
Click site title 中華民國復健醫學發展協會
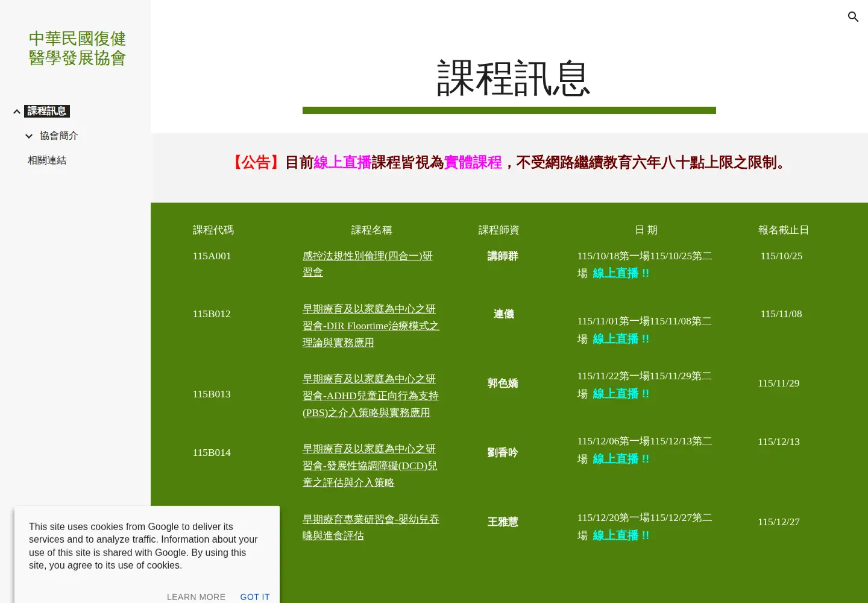[x=78, y=48]
